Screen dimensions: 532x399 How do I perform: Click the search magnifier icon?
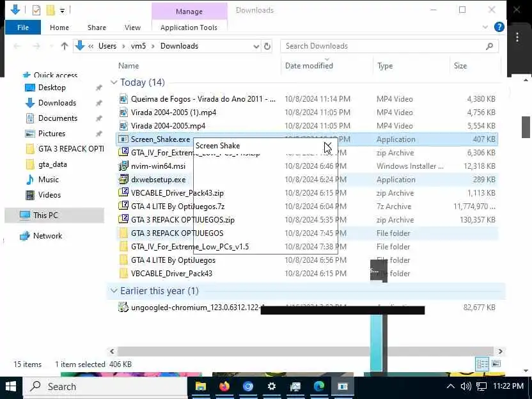coord(489,46)
